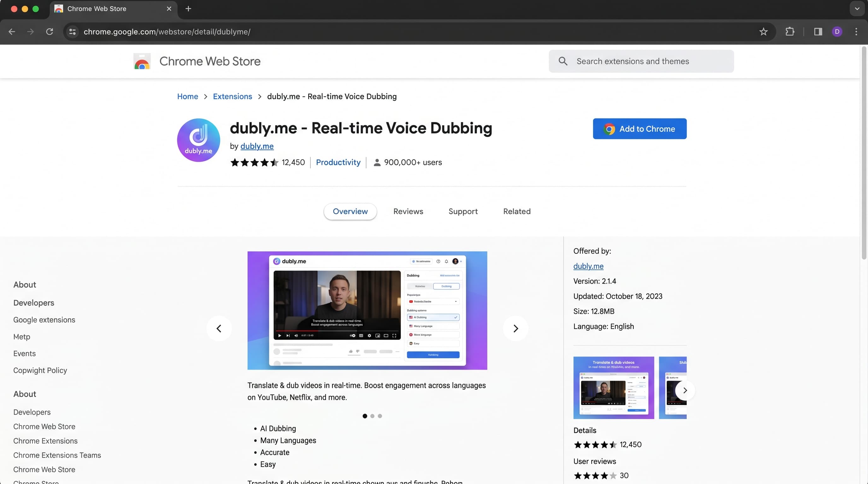
Task: Open Events in left sidebar
Action: click(x=24, y=354)
